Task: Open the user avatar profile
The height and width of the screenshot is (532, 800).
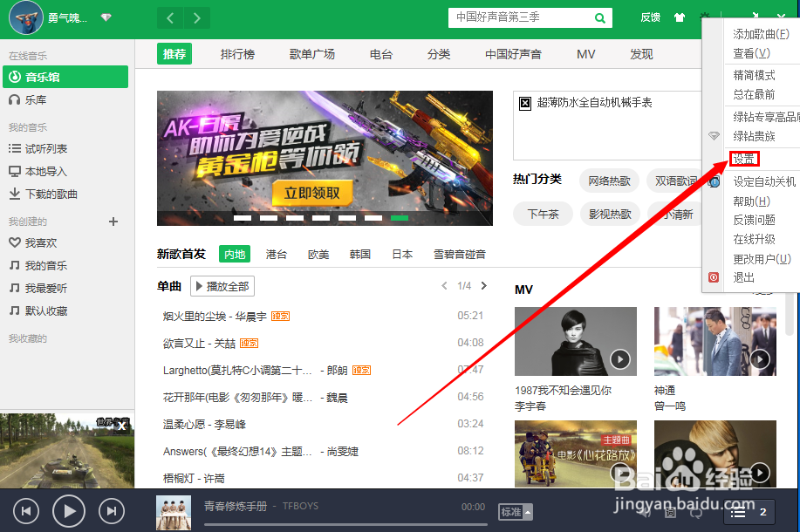Action: click(x=25, y=17)
